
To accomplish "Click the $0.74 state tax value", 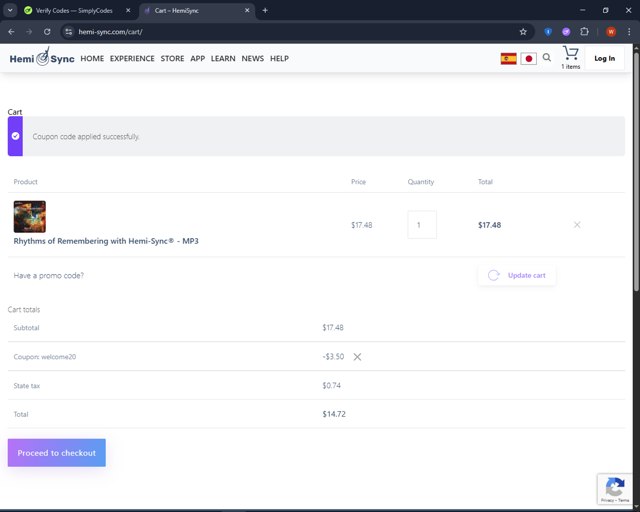I will click(331, 385).
